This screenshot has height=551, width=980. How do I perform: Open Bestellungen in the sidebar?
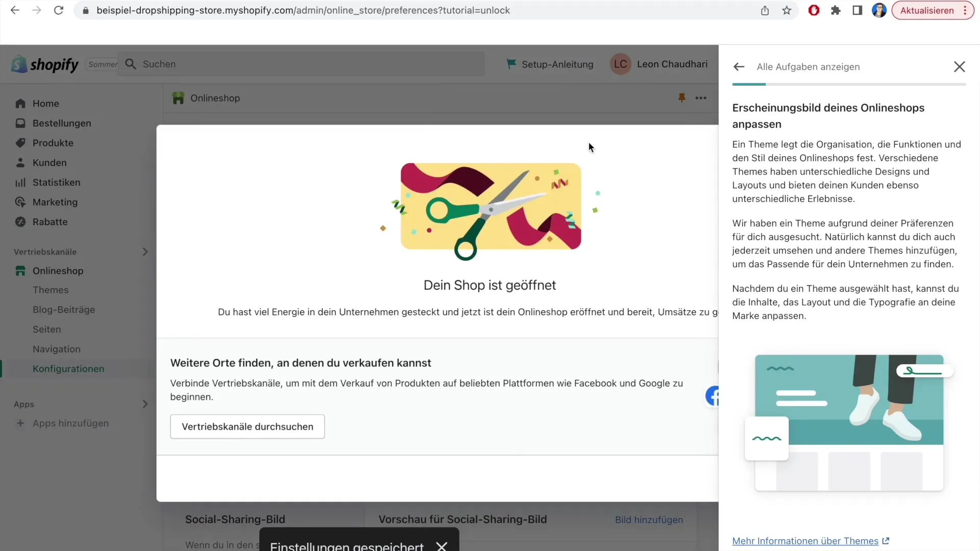[62, 123]
